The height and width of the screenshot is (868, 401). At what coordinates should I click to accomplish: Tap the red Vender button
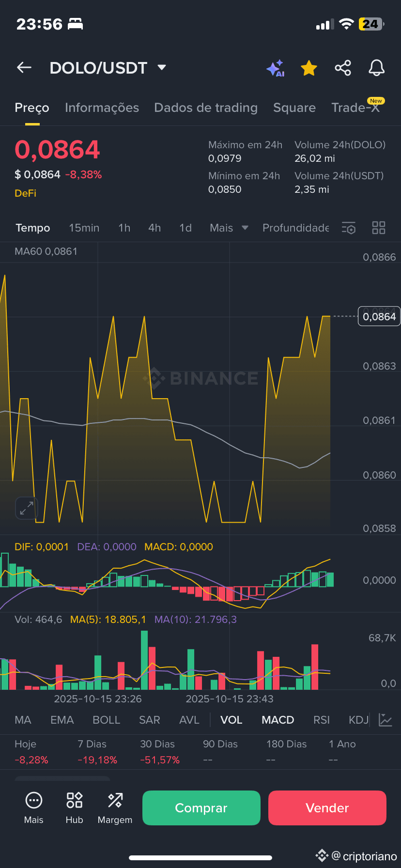[327, 808]
